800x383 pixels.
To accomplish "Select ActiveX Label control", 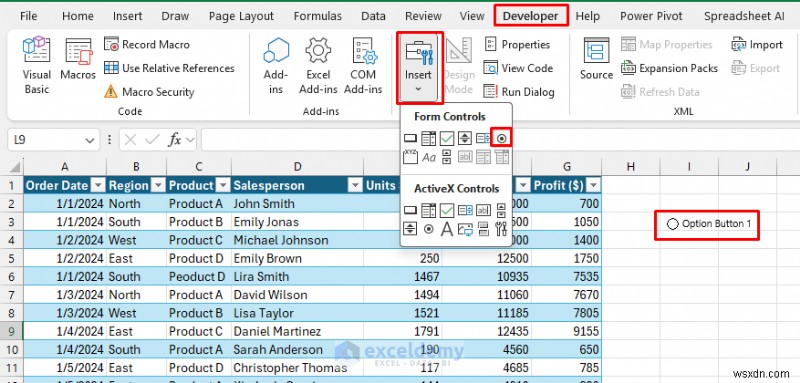I will (x=447, y=229).
